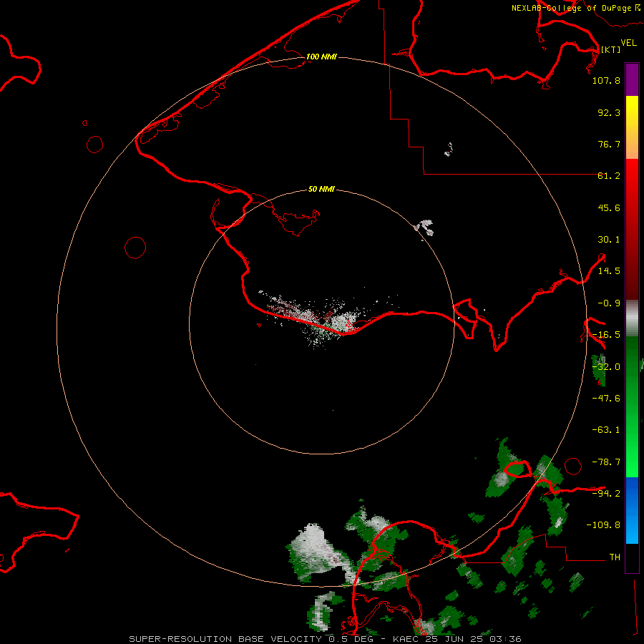The height and width of the screenshot is (644, 644).
Task: Click the -0.9 legend value
Action: 609,303
